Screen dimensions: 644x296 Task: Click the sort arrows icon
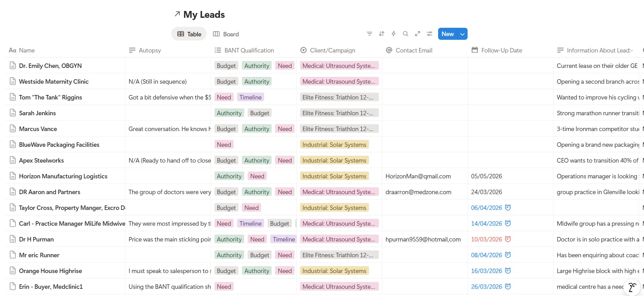coord(382,34)
